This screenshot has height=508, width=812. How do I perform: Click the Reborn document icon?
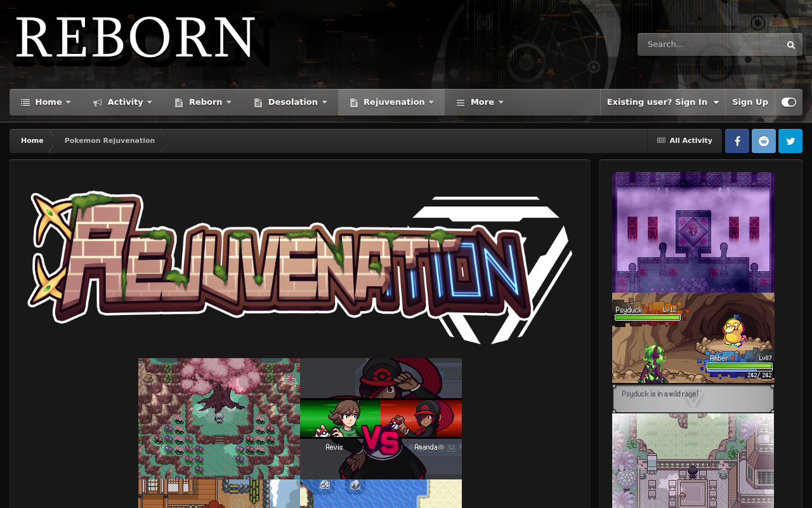point(179,102)
